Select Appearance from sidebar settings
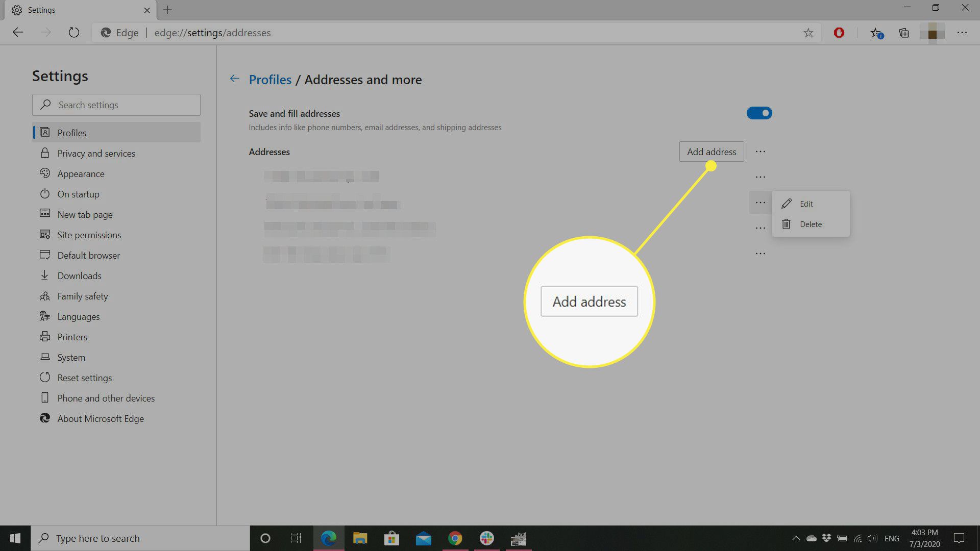 (80, 173)
